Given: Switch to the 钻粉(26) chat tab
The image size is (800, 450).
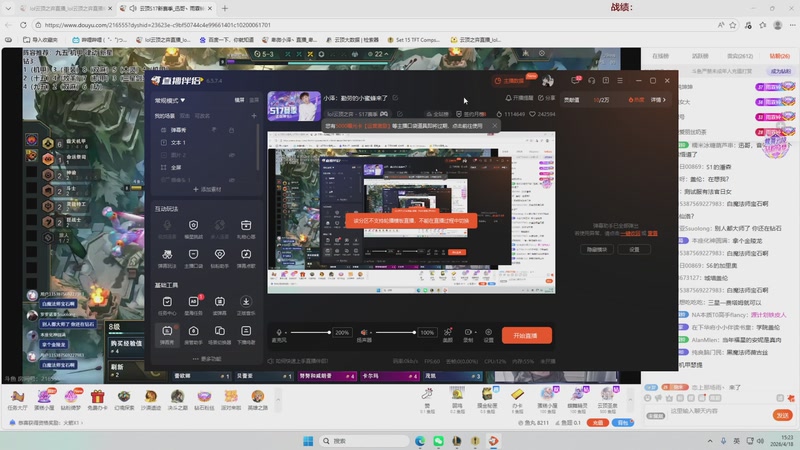Looking at the screenshot, I should pos(780,56).
